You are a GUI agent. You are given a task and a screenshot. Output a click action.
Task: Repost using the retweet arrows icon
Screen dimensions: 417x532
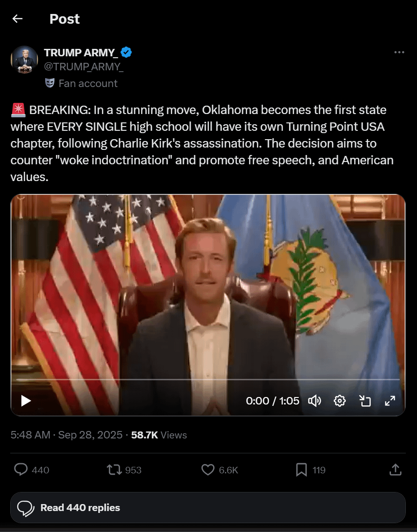(114, 470)
